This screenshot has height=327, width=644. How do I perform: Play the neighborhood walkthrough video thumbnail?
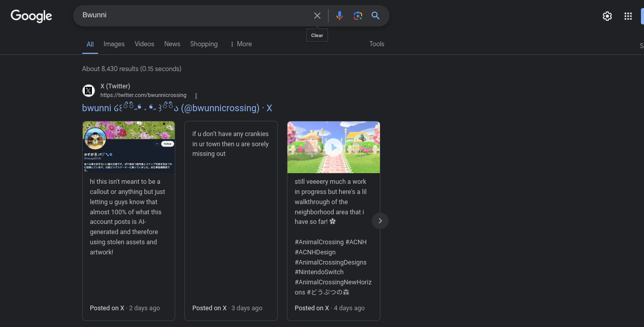334,147
